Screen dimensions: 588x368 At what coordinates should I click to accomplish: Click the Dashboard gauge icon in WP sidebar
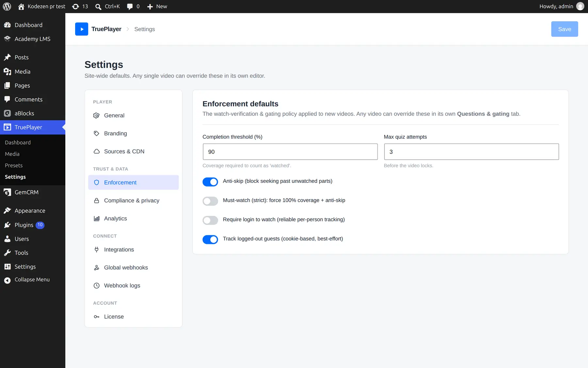(x=7, y=25)
